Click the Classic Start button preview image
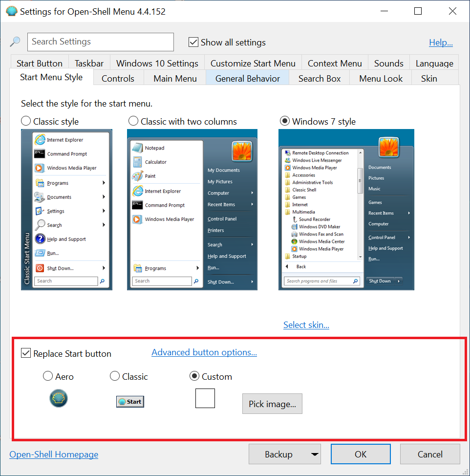470x476 pixels. 130,402
